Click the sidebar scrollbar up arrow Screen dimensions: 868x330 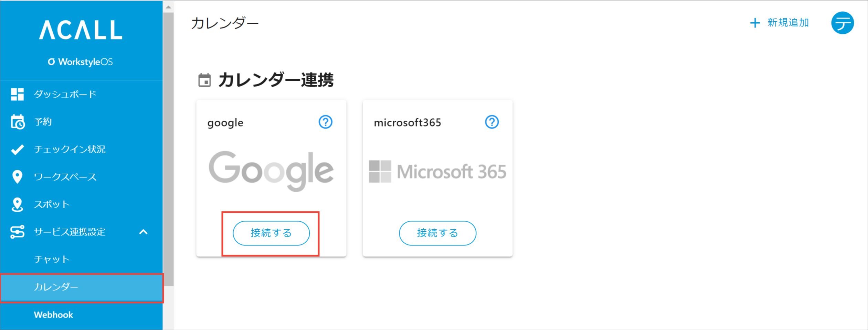pos(168,7)
